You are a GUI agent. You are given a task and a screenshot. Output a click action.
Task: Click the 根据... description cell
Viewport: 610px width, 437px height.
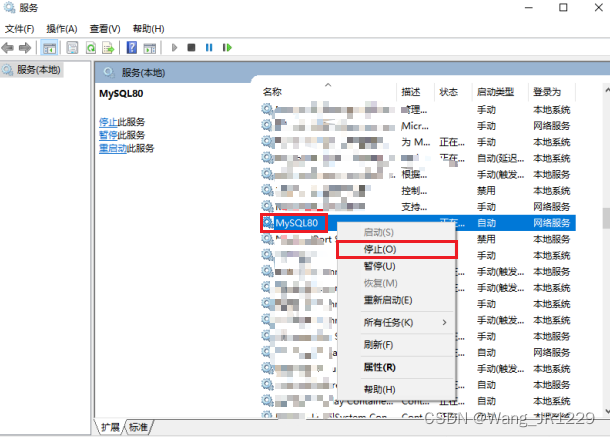414,174
